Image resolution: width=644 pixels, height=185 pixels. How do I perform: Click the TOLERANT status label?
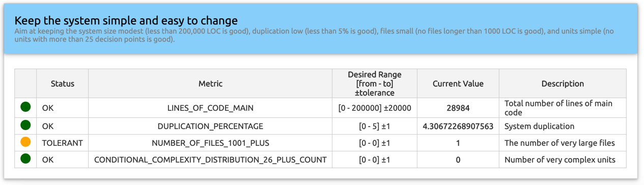tap(63, 143)
